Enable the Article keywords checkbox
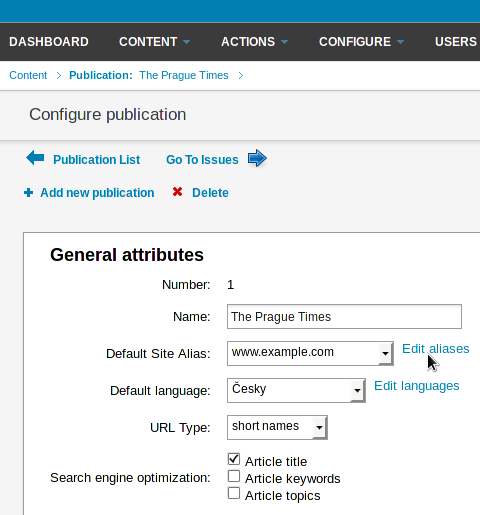The width and height of the screenshot is (480, 515). click(234, 476)
